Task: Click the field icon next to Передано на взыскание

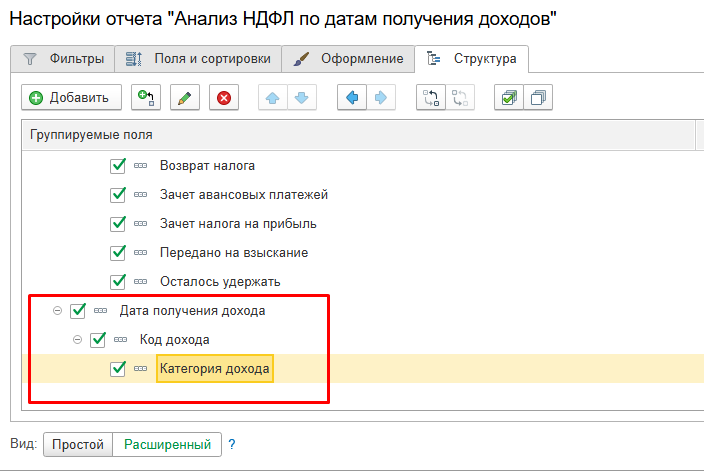Action: tap(141, 253)
